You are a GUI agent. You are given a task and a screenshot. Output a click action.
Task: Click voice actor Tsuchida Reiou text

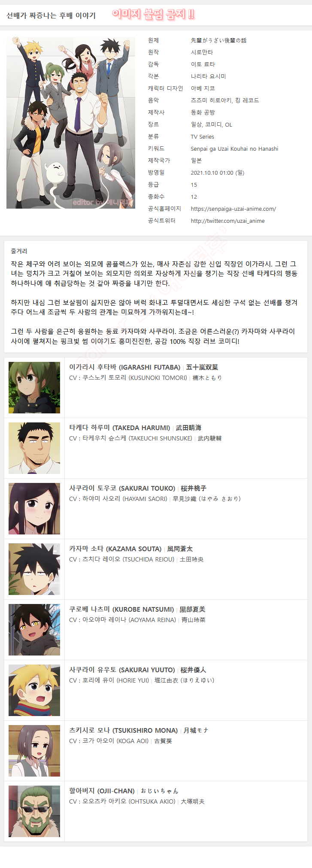[128, 559]
